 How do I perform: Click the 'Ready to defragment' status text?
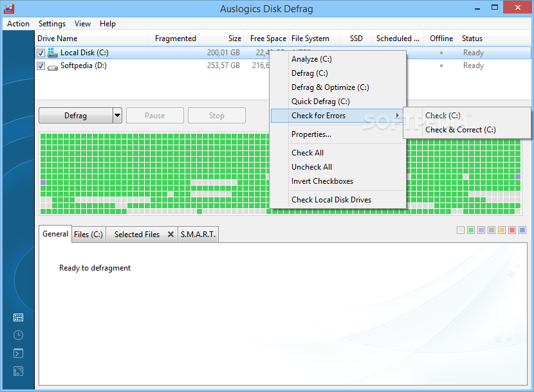coord(95,268)
